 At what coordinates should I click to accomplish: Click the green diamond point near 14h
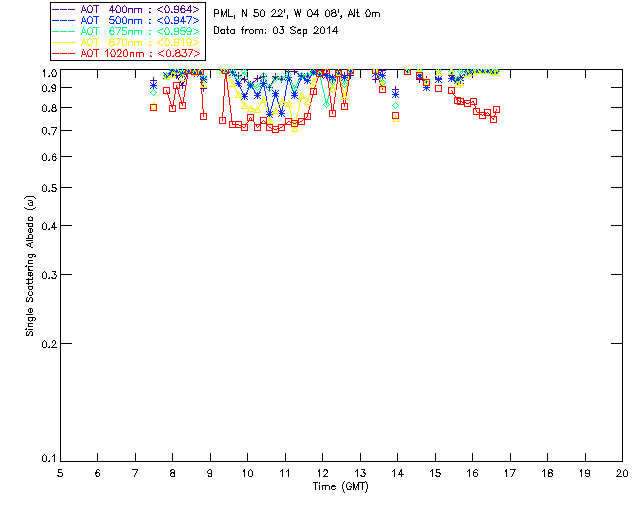coord(396,105)
